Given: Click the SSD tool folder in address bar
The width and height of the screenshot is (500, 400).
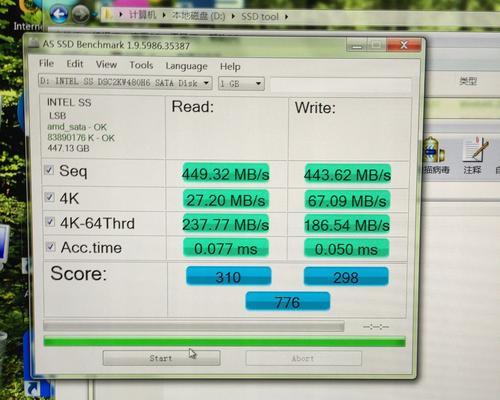Looking at the screenshot, I should (x=260, y=16).
